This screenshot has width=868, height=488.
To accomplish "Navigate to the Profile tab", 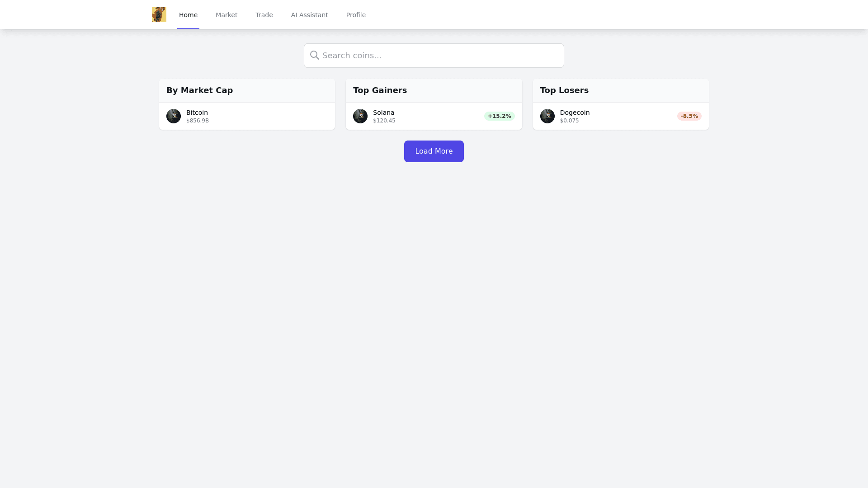I will tap(356, 15).
